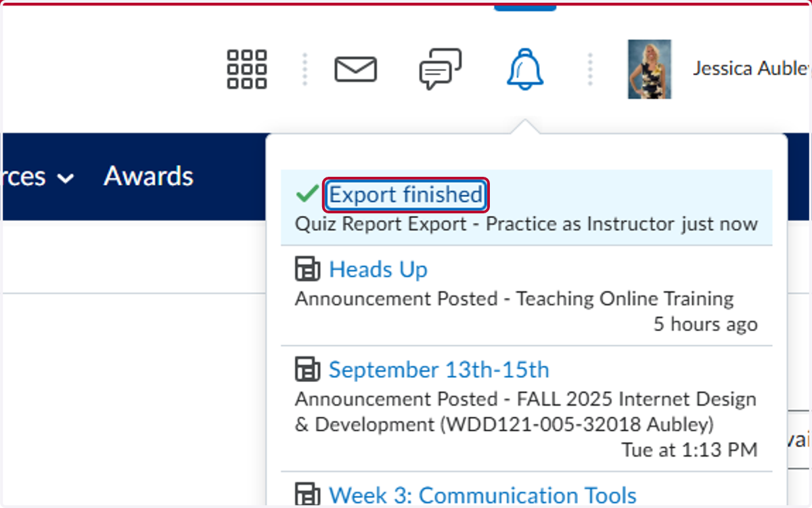
Task: Click the Tue at 1:13 PM timestamp
Action: [x=690, y=450]
